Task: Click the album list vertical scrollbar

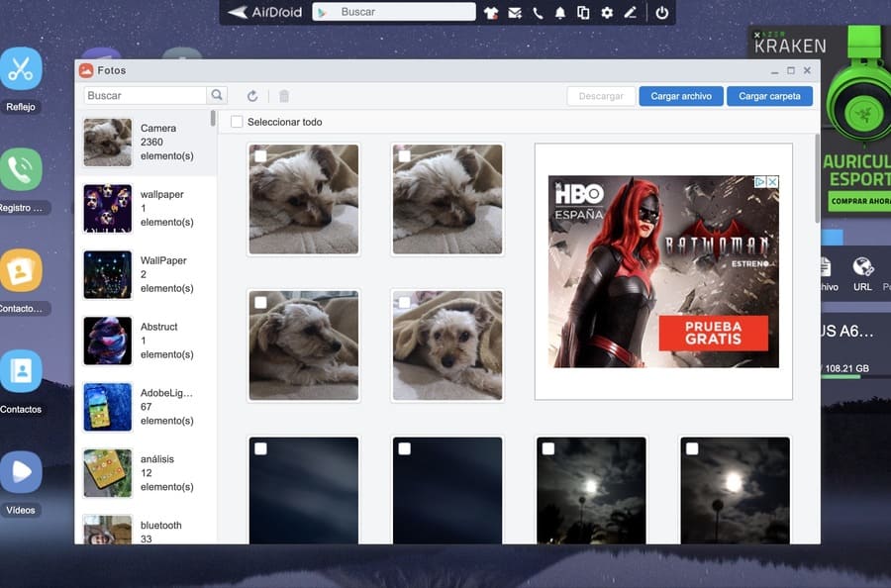Action: pyautogui.click(x=213, y=118)
